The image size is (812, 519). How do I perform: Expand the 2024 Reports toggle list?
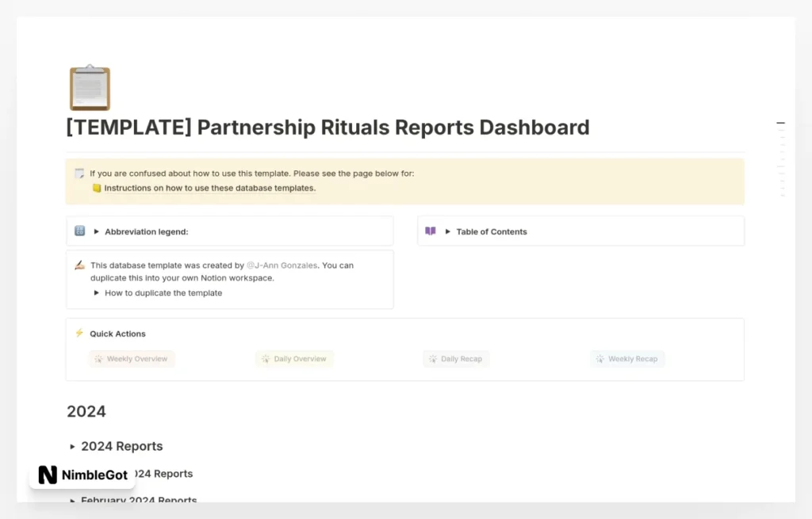coord(71,446)
